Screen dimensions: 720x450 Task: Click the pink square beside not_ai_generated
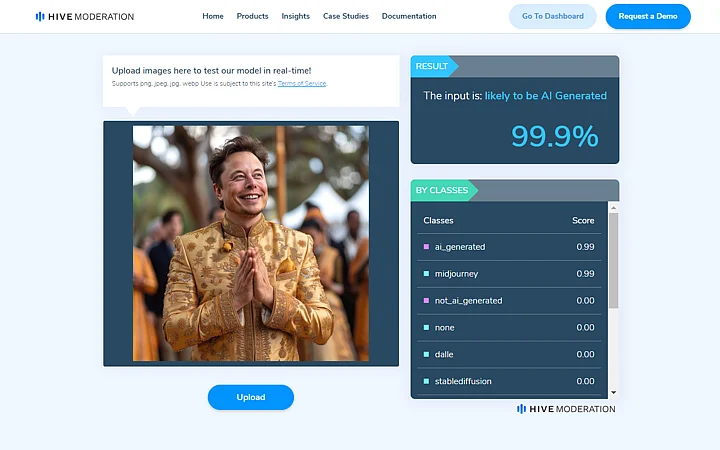pyautogui.click(x=426, y=300)
